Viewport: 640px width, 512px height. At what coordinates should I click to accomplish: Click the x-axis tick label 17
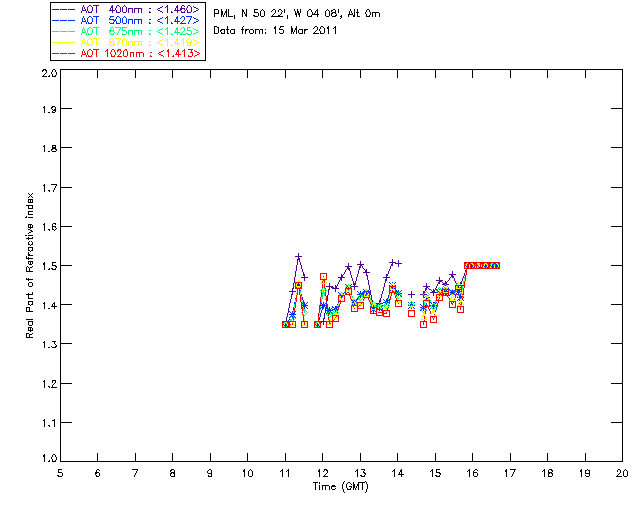tap(510, 473)
